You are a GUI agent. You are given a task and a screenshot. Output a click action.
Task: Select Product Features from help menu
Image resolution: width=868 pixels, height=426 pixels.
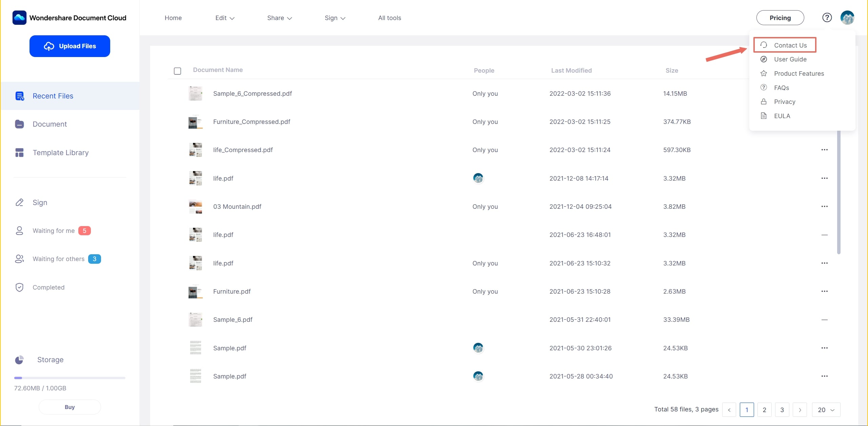point(799,74)
